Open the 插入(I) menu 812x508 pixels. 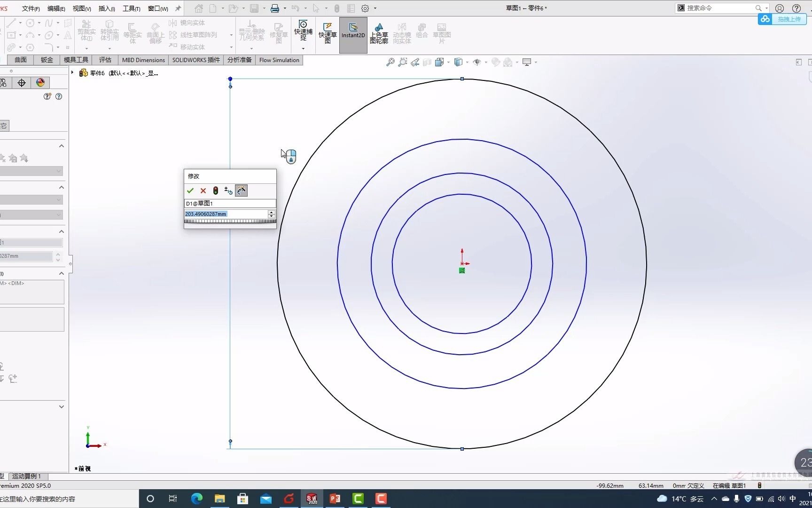click(x=107, y=8)
